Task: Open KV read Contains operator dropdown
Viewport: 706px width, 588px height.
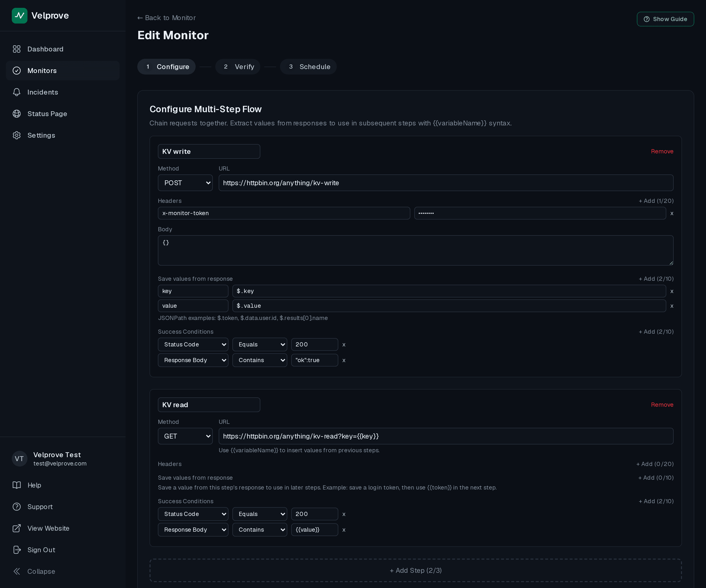Action: pos(260,529)
